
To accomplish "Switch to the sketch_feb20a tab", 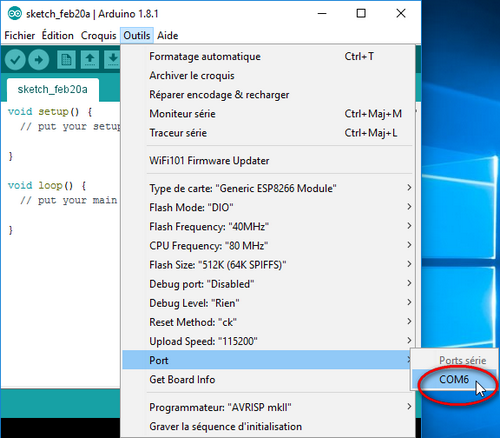I will 53,89.
